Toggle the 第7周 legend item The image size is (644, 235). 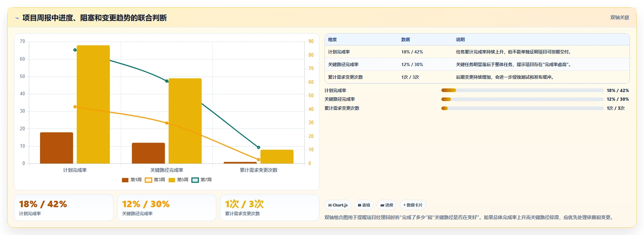tap(202, 180)
